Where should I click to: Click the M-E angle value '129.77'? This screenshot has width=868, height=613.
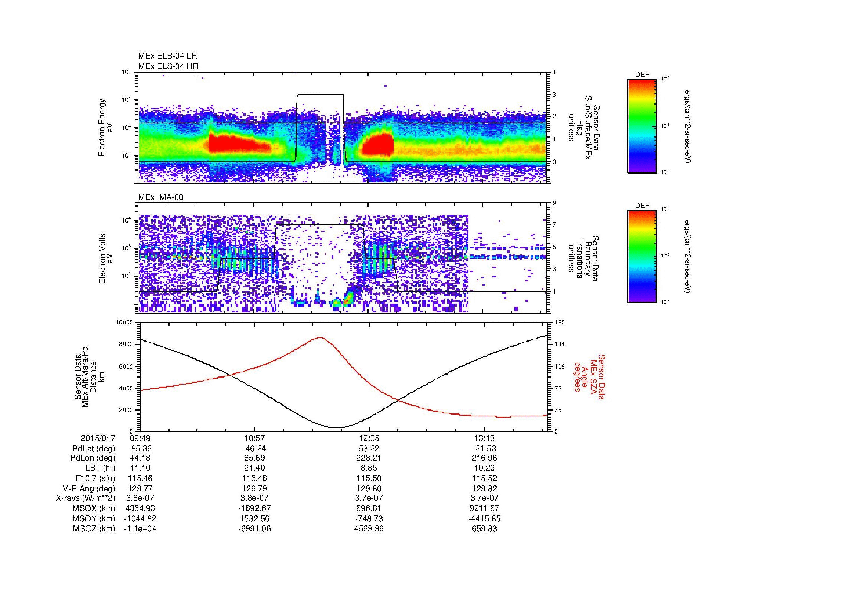pyautogui.click(x=140, y=489)
